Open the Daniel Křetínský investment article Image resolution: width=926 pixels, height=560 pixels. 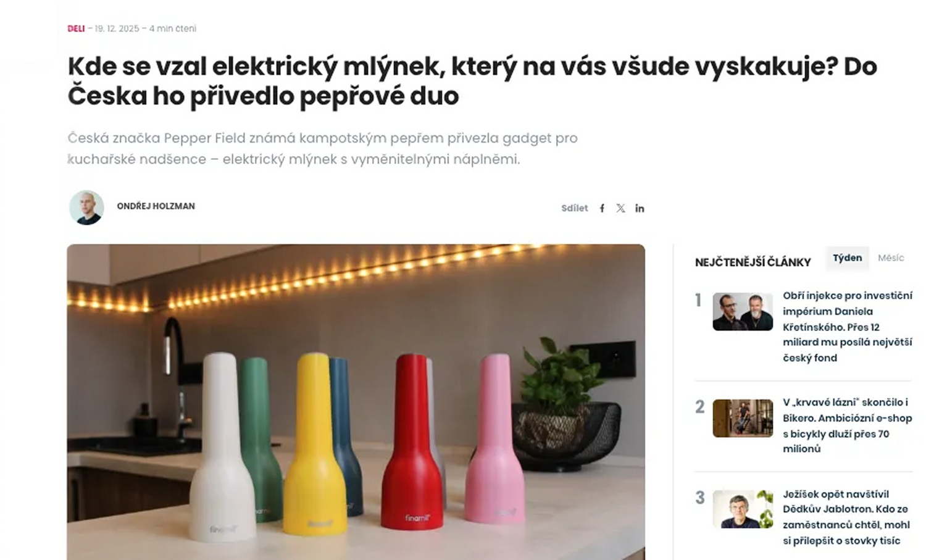(x=847, y=327)
